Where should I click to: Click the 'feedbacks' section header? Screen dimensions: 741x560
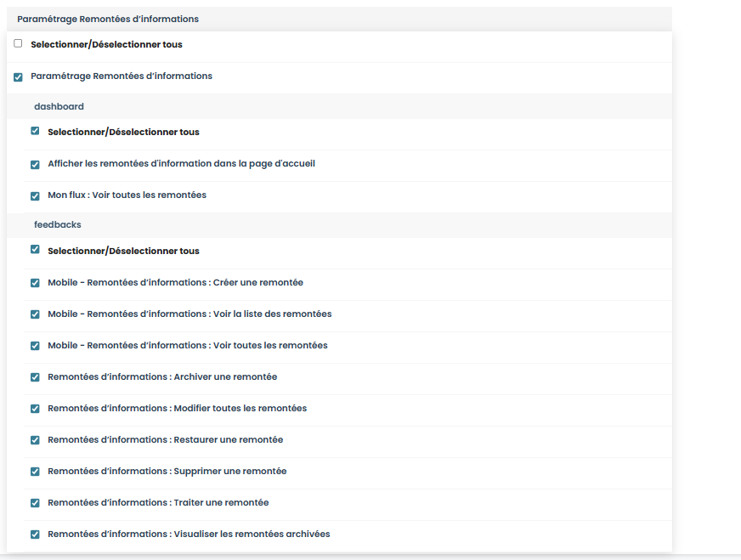coord(58,224)
